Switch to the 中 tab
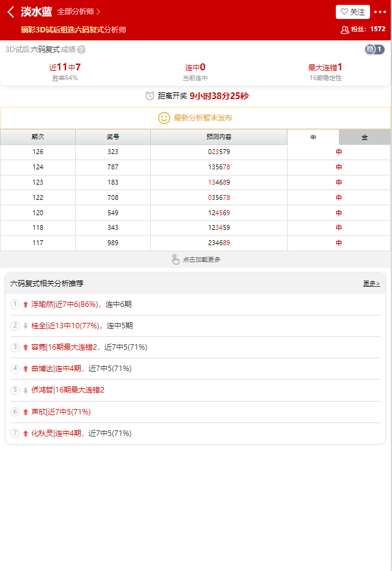Screen dimensions: 392x571 tap(313, 138)
